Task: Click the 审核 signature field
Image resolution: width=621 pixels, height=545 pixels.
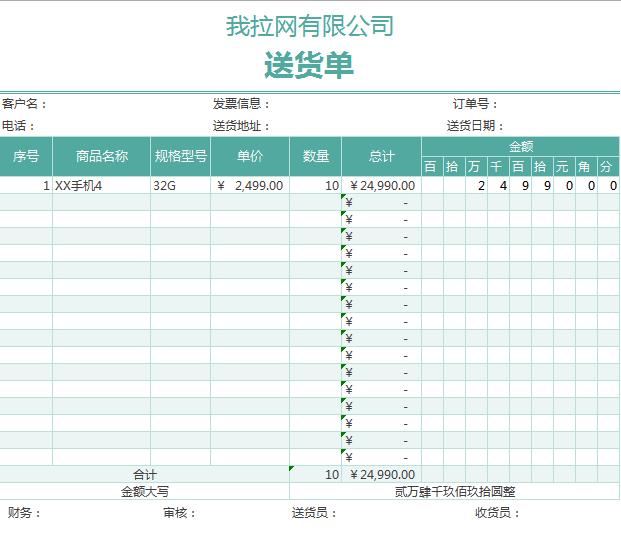Action: (x=180, y=513)
